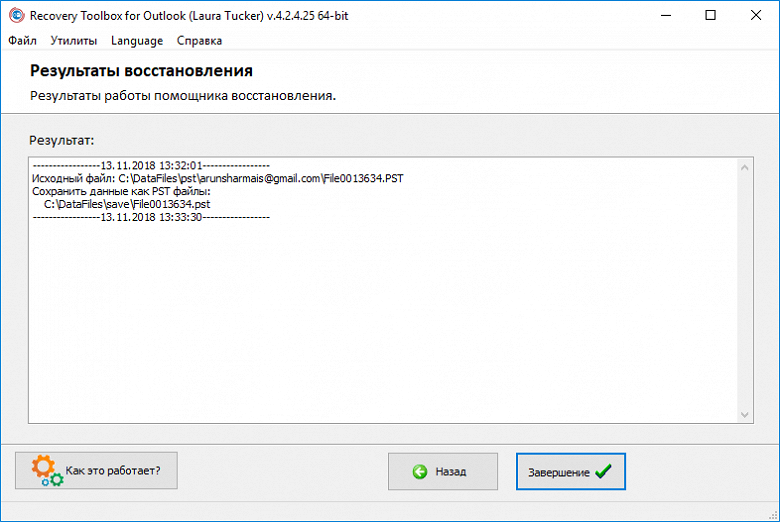
Task: Open the Файл menu
Action: (22, 41)
